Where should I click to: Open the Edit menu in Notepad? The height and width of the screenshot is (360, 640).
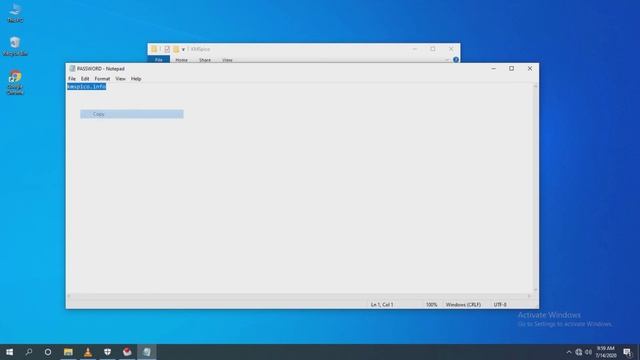(x=84, y=79)
